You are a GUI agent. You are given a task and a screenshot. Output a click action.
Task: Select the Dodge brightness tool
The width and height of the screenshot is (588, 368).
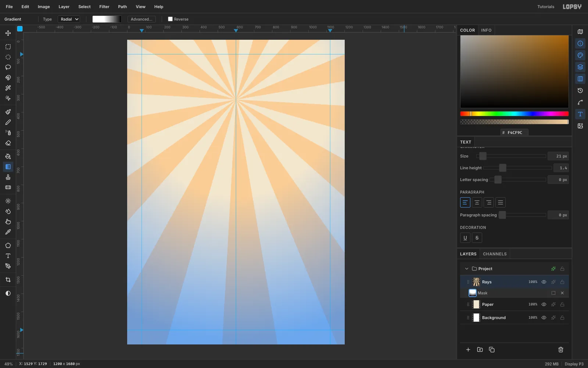(8, 201)
